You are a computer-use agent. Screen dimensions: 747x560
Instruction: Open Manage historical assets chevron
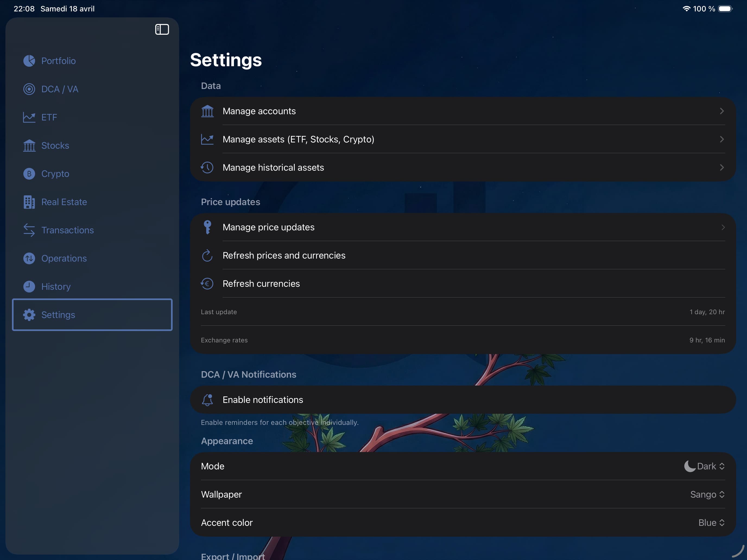722,167
